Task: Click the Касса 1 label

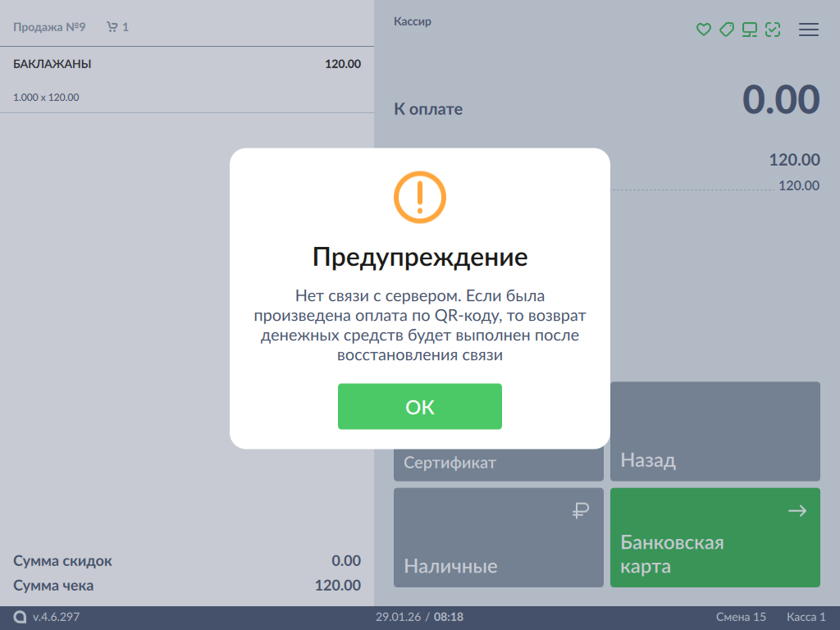Action: [x=806, y=617]
